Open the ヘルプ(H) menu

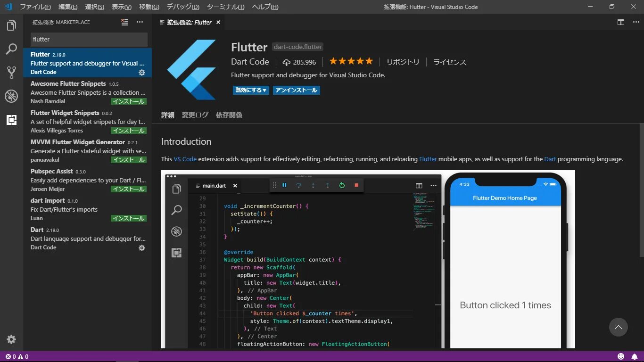265,7
